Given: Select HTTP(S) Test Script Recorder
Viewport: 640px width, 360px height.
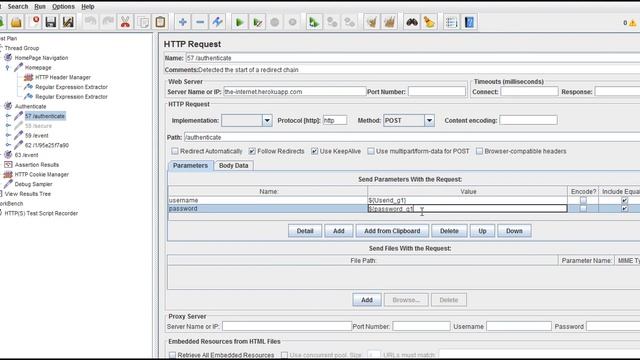Looking at the screenshot, I should tap(41, 213).
